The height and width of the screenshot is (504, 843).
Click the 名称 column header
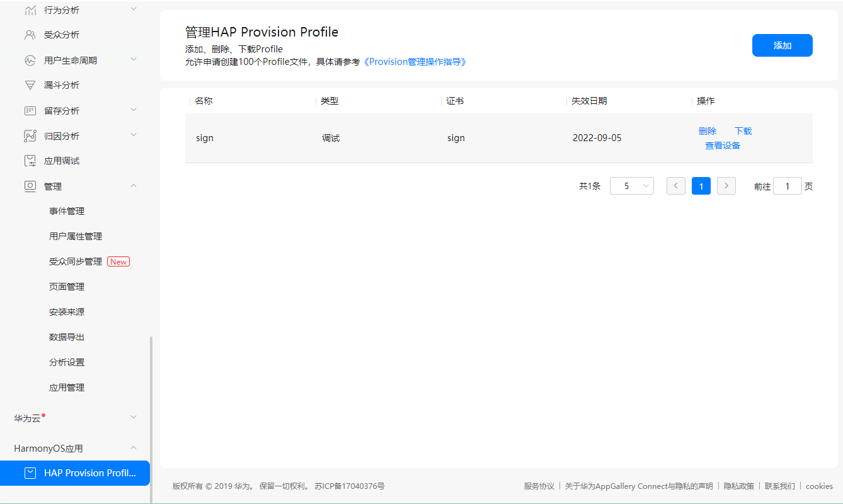(x=204, y=101)
